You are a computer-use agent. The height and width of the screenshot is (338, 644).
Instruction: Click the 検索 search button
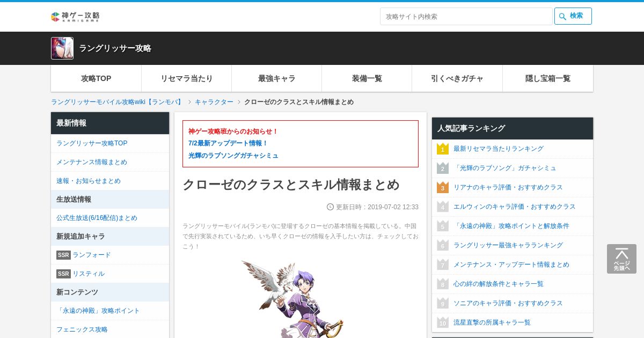[573, 16]
